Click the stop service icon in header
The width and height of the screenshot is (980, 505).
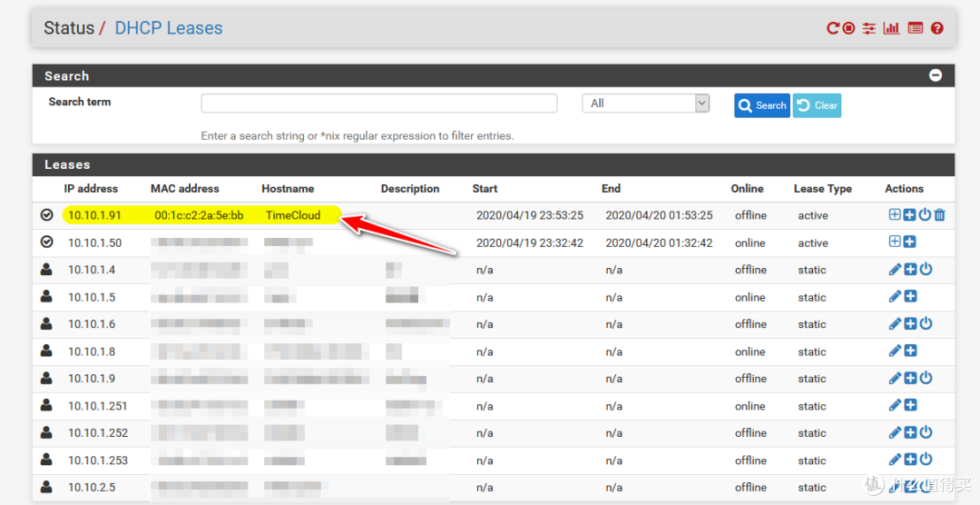(848, 28)
